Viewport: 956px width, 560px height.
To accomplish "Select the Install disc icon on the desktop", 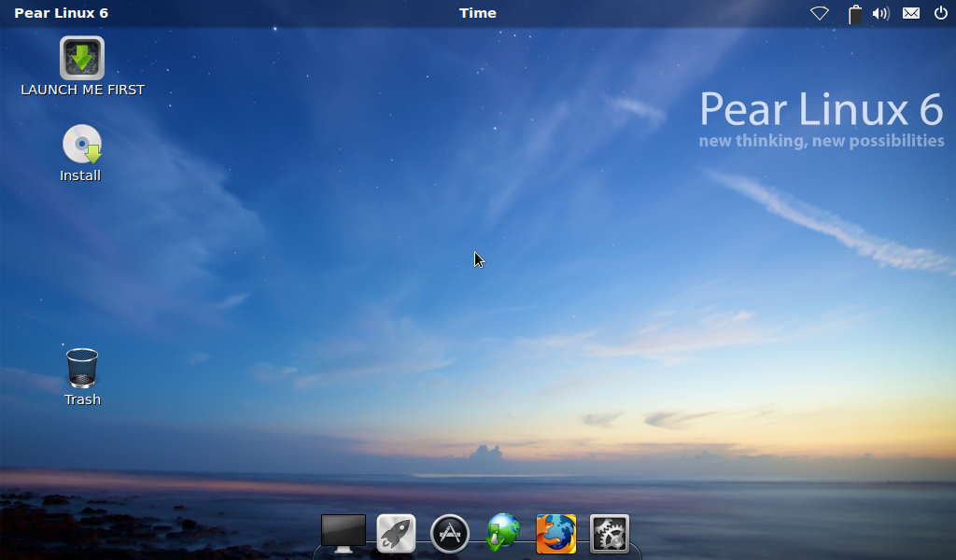I will click(82, 144).
